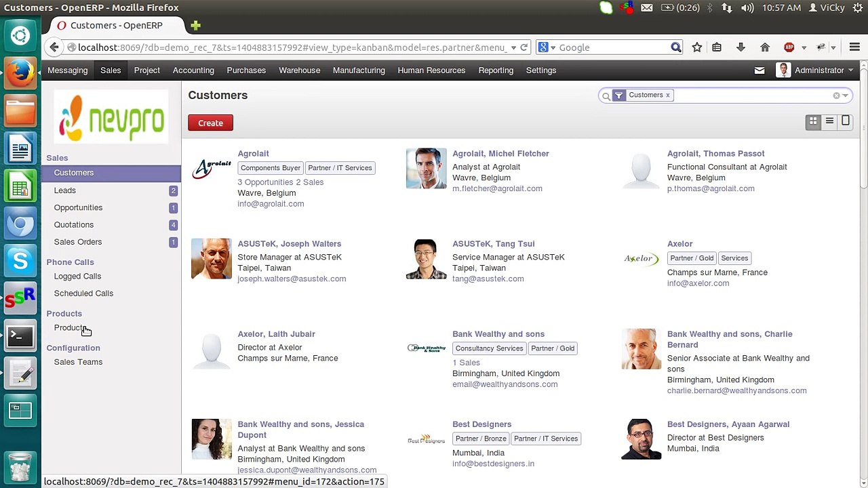Viewport: 868px width, 488px height.
Task: Open the Settings menu
Action: pyautogui.click(x=541, y=70)
